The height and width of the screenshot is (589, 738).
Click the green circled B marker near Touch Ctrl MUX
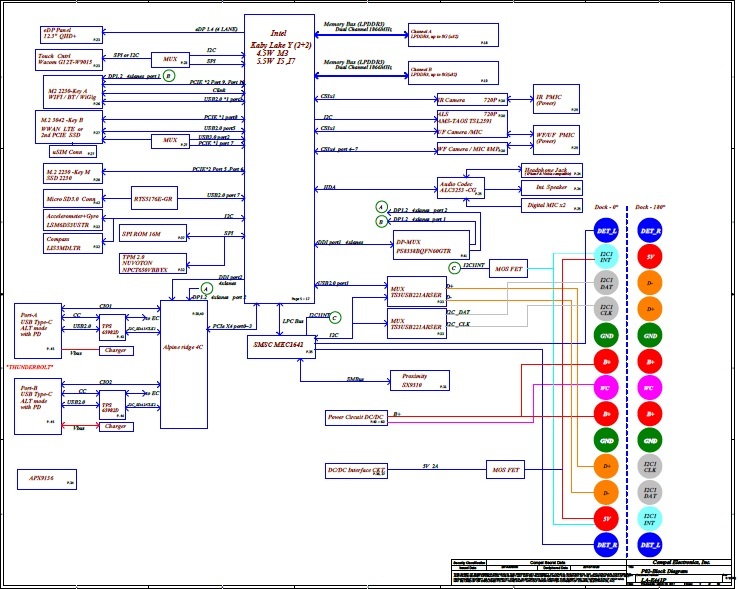169,76
